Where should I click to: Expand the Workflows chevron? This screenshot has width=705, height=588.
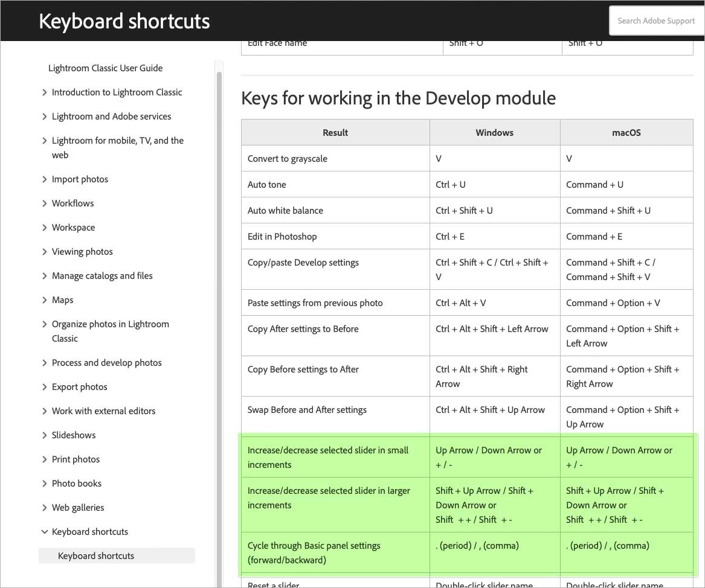point(44,203)
